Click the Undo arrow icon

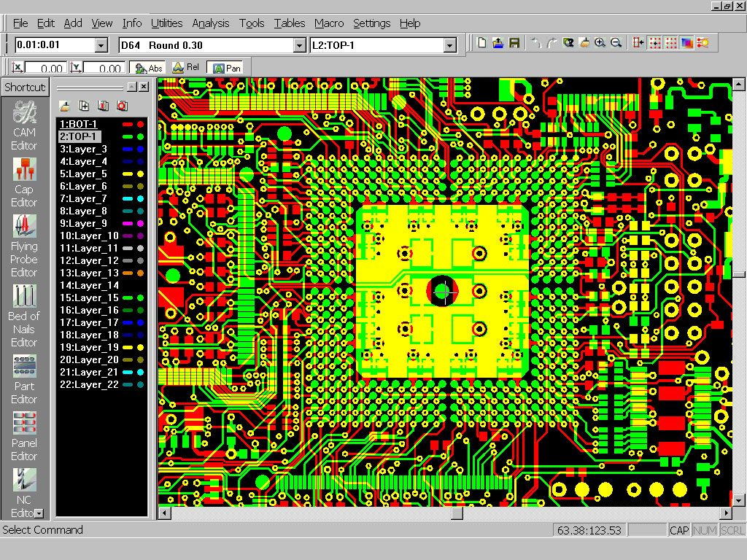536,43
